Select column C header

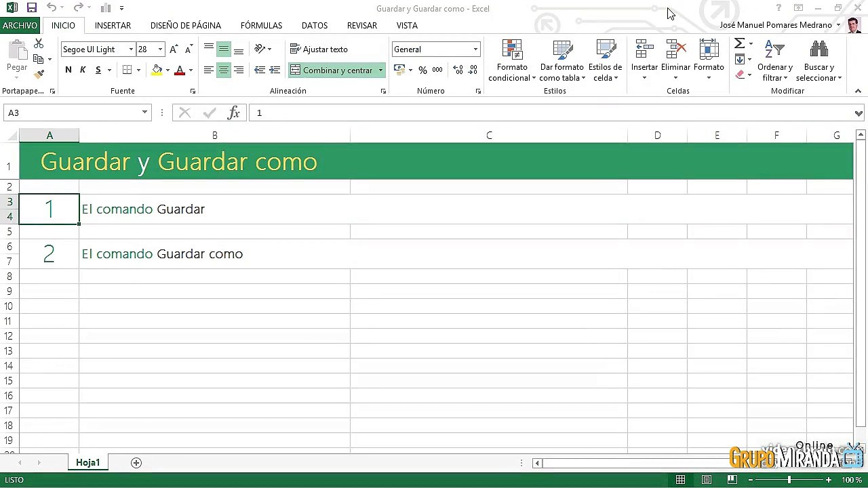tap(489, 136)
